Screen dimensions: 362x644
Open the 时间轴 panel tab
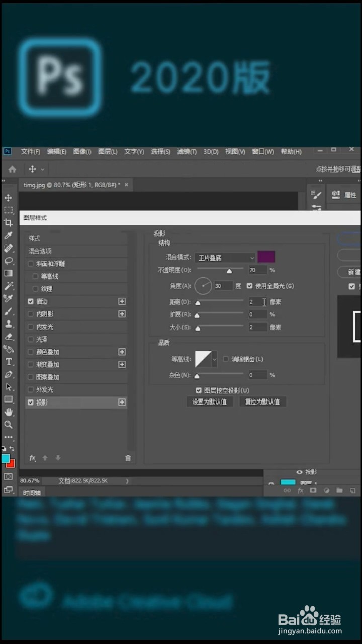[x=31, y=492]
